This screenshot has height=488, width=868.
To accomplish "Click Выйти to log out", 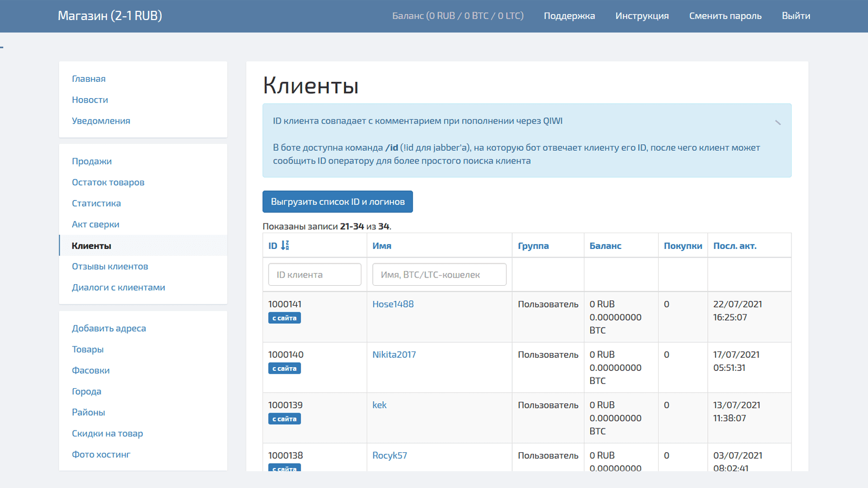I will point(796,16).
